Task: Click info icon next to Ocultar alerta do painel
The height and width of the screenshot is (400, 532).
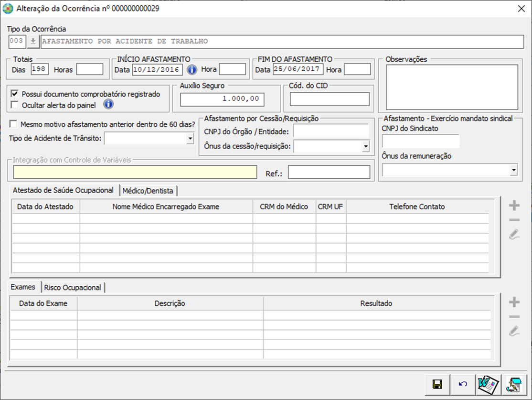Action: coord(108,104)
